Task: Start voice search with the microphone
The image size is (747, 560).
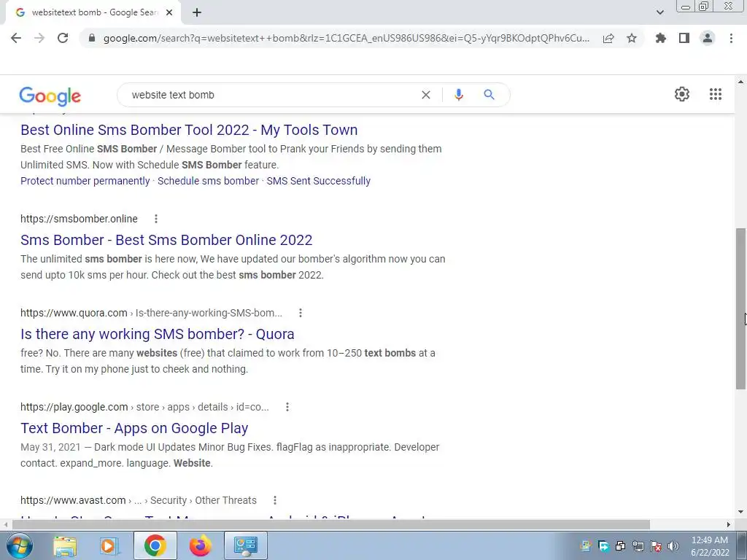Action: 459,95
